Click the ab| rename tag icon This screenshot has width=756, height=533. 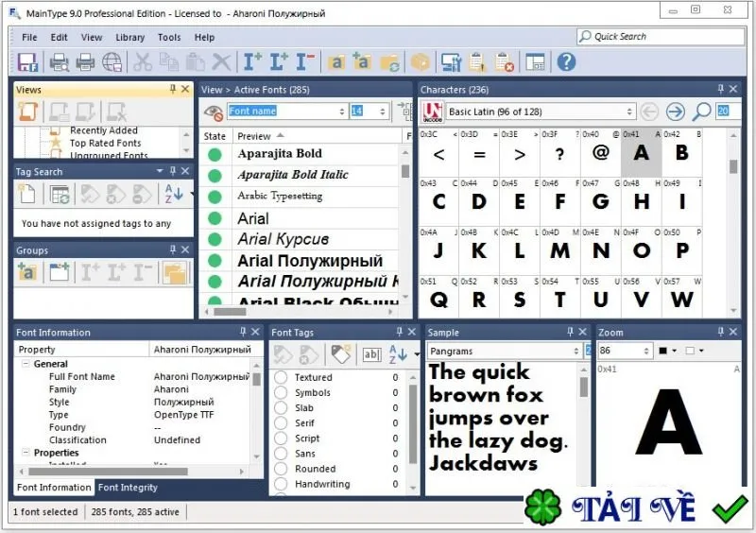(371, 354)
